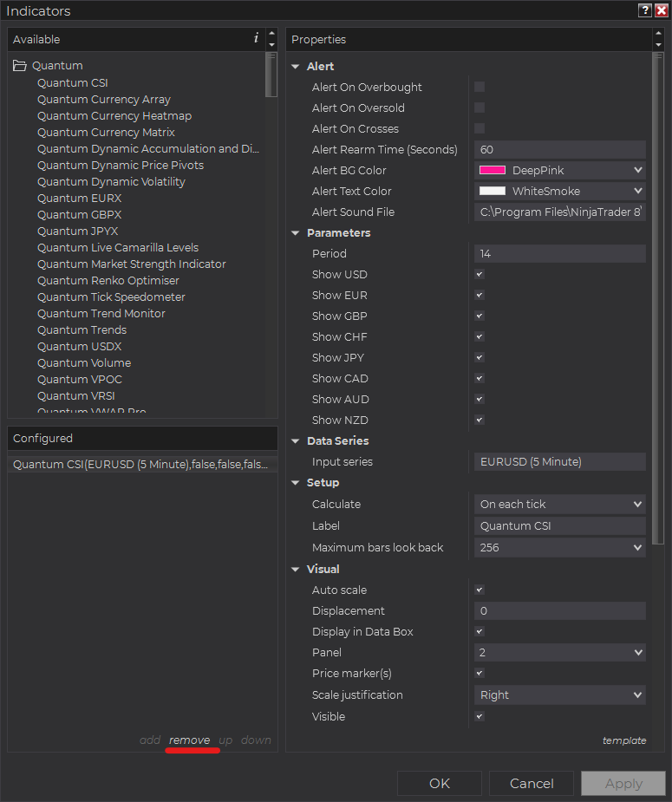Click the Displacement value field
This screenshot has width=672, height=802.
(559, 610)
